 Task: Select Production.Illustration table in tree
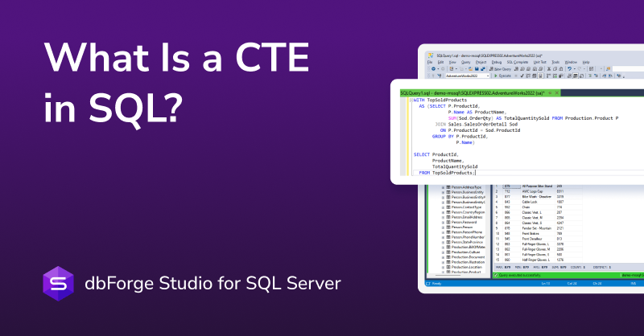click(469, 262)
